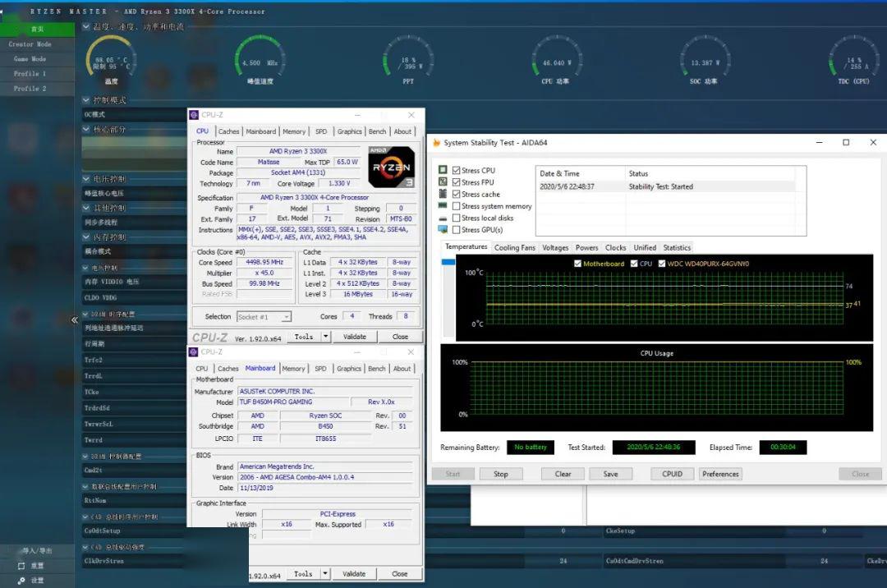Collapse the Ryzen Master sidebar with the double chevron
The image size is (887, 588).
pos(74,320)
